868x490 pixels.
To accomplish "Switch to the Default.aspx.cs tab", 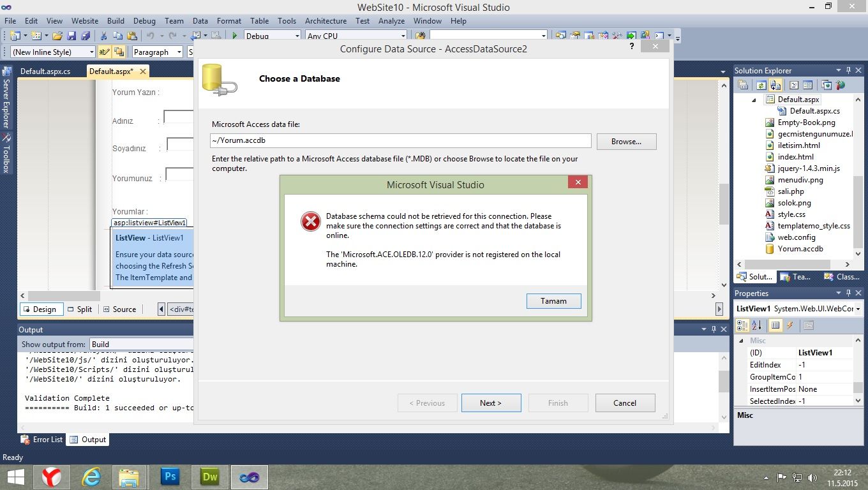I will tap(45, 71).
